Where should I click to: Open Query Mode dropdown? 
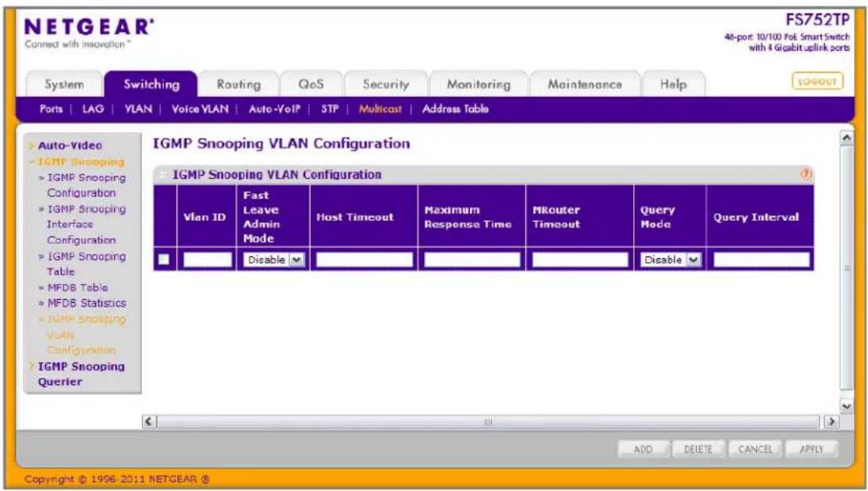click(x=671, y=260)
